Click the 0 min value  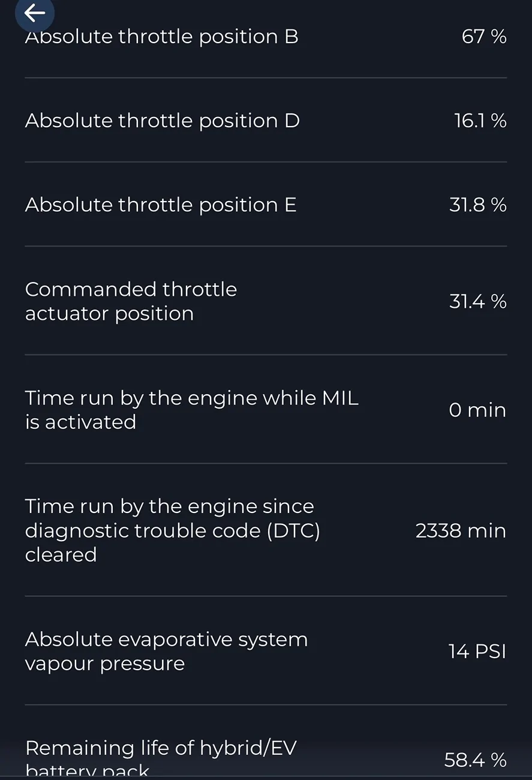(x=477, y=410)
